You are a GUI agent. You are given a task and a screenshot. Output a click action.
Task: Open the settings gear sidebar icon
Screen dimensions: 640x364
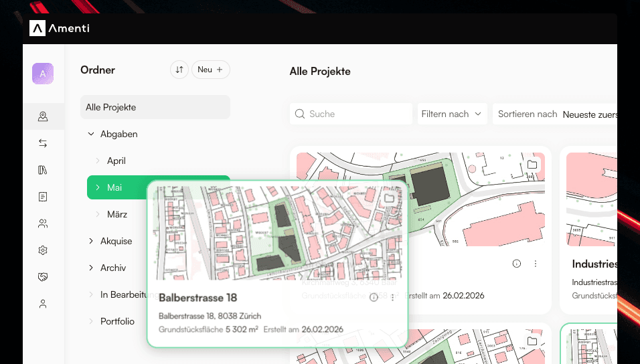point(43,250)
